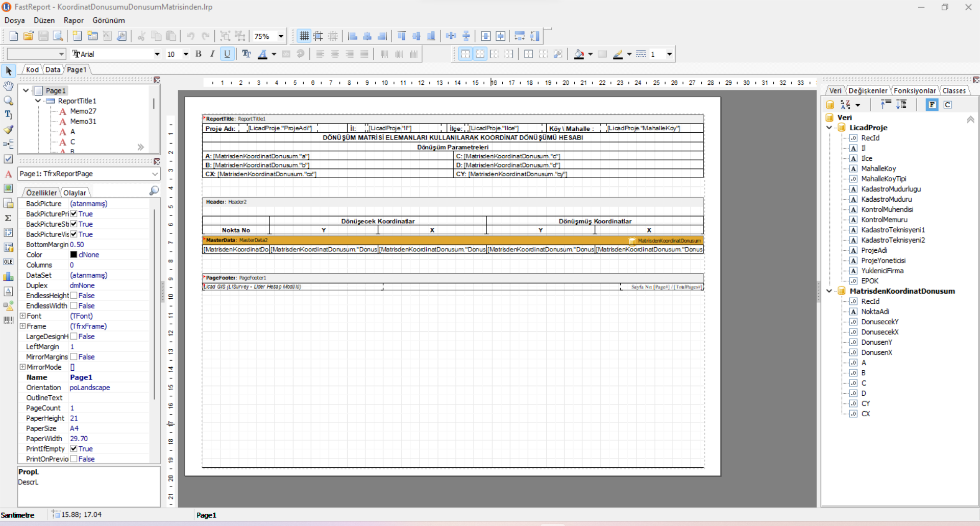Select the Edit Text tool
This screenshot has height=526, width=980.
point(8,115)
